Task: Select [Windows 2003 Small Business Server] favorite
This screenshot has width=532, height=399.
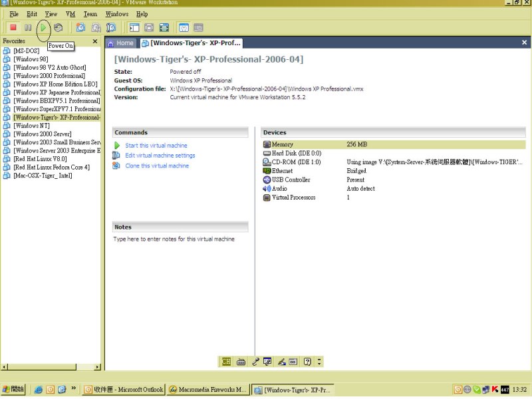Action: click(57, 142)
